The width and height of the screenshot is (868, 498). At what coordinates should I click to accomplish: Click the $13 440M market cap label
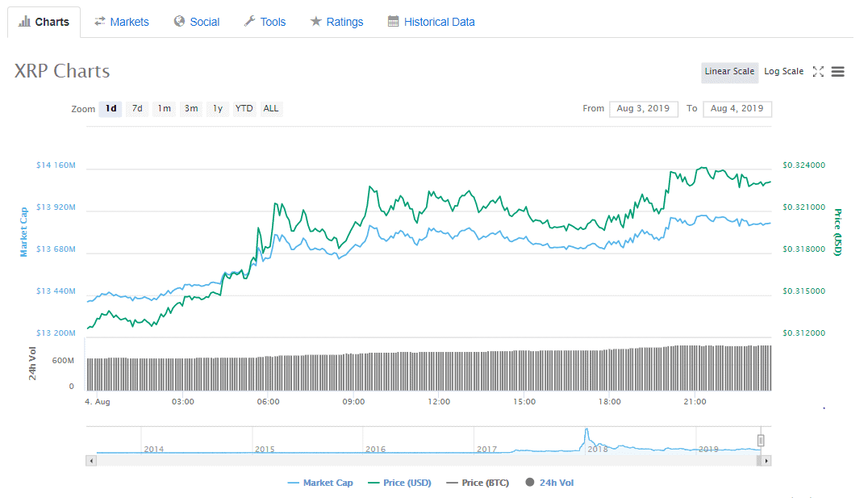[x=56, y=291]
